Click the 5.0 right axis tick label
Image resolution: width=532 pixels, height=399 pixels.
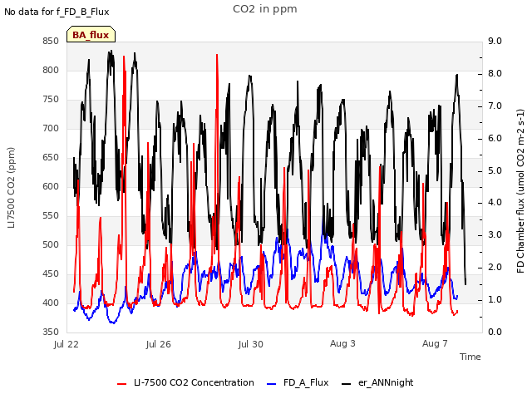tap(495, 170)
